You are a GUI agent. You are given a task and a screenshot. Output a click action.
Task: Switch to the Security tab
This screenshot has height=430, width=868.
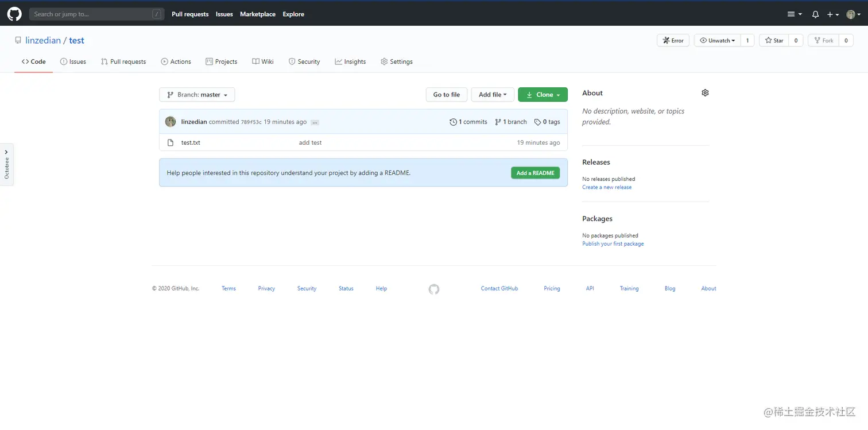coord(304,61)
